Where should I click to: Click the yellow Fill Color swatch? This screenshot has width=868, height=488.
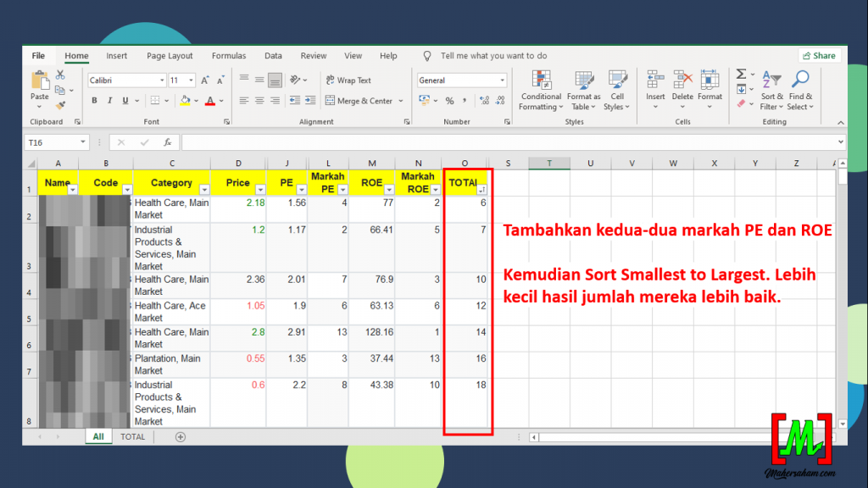pyautogui.click(x=184, y=101)
